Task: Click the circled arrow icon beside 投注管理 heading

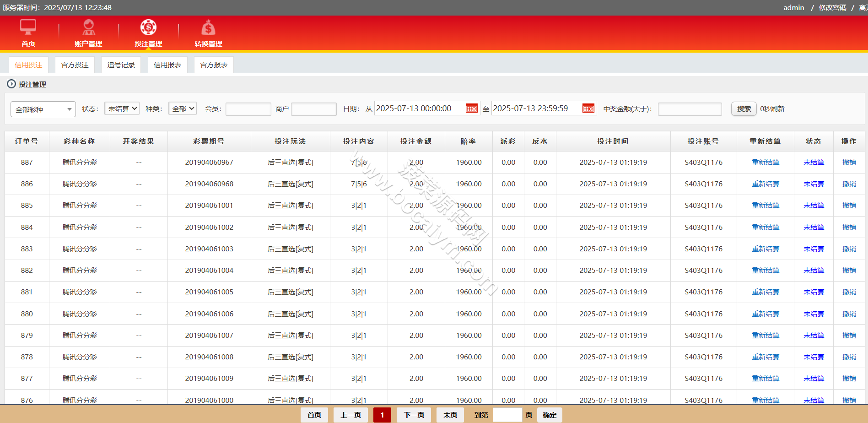Action: point(11,84)
